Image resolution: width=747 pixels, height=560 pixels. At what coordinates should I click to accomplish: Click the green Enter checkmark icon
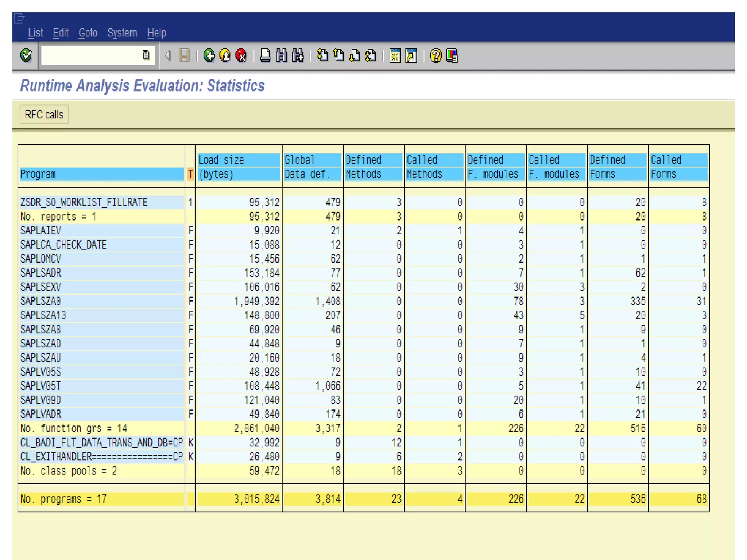(x=26, y=56)
